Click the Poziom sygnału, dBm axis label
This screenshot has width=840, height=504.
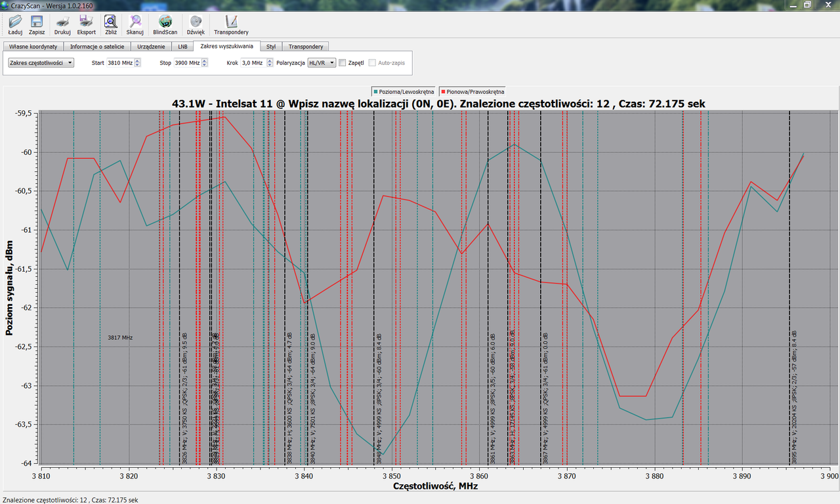[x=9, y=287]
